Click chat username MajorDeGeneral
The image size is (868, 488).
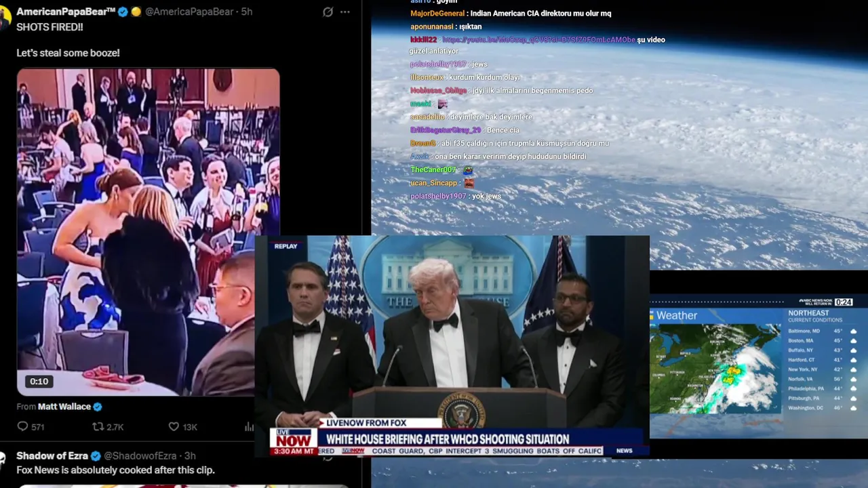437,14
